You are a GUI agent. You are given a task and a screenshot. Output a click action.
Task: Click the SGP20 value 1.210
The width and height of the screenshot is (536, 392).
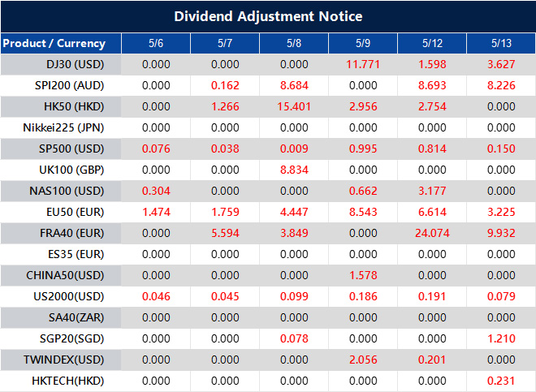click(501, 338)
